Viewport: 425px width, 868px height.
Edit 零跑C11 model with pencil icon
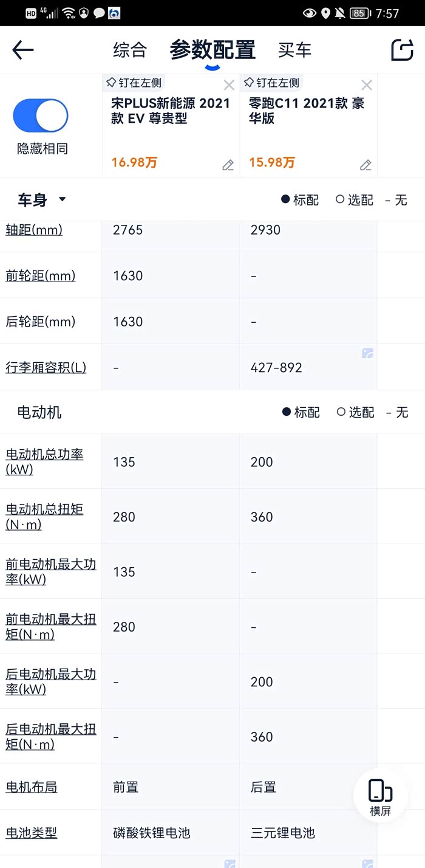pos(365,165)
